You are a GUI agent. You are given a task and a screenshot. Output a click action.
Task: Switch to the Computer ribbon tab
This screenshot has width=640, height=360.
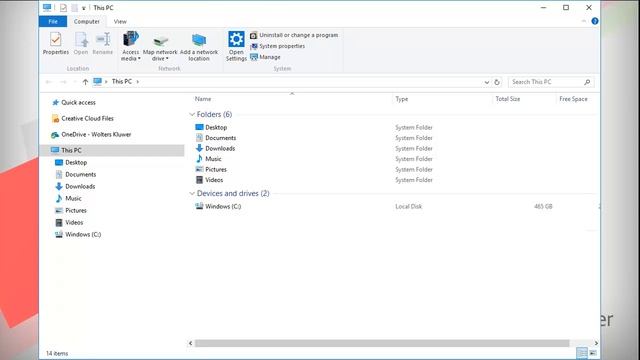click(87, 21)
